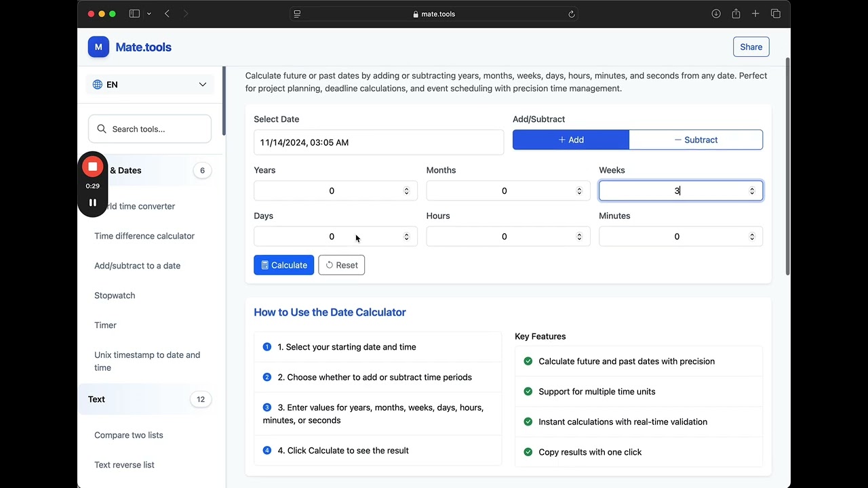Switch to Subtract operation
Image resolution: width=868 pixels, height=488 pixels.
click(x=696, y=140)
